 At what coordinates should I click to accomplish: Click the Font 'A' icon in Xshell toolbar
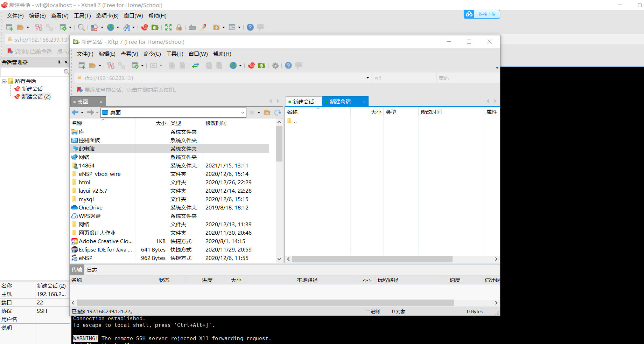pos(126,27)
